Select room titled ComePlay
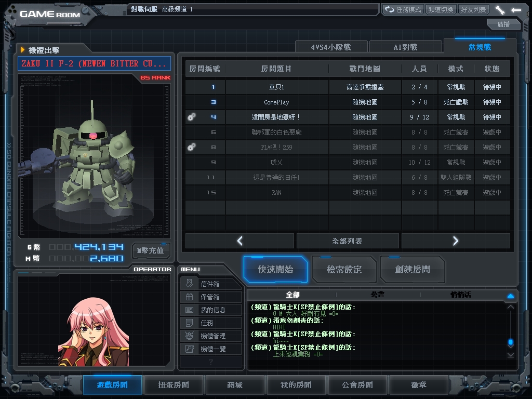 point(348,102)
